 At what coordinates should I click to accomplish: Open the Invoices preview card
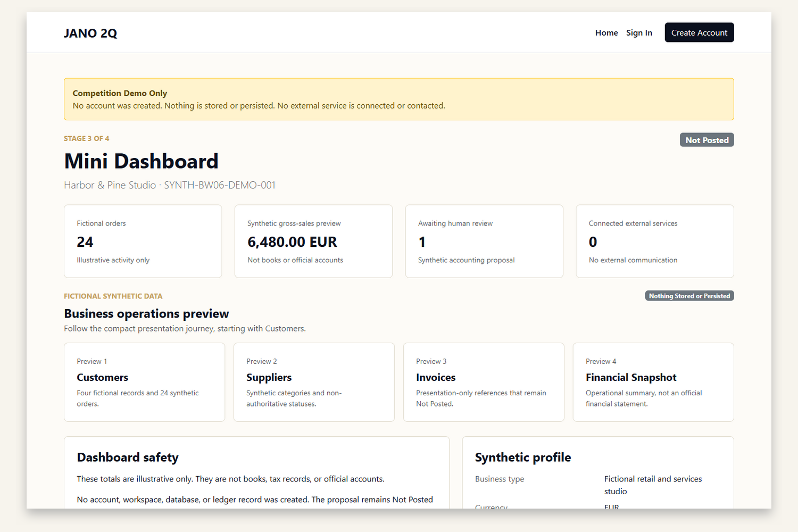coord(484,382)
